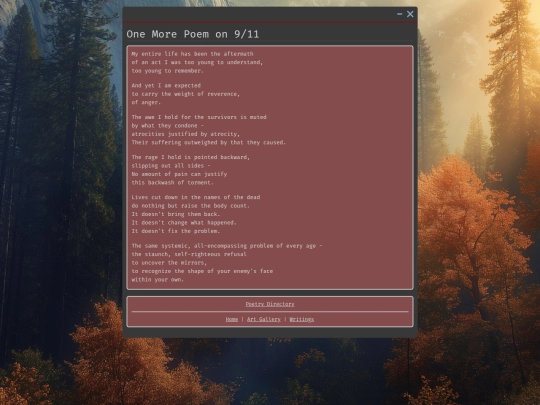Viewport: 540px width, 405px height.
Task: Click the line 'My entire life has been the aftermath'
Action: tap(193, 54)
